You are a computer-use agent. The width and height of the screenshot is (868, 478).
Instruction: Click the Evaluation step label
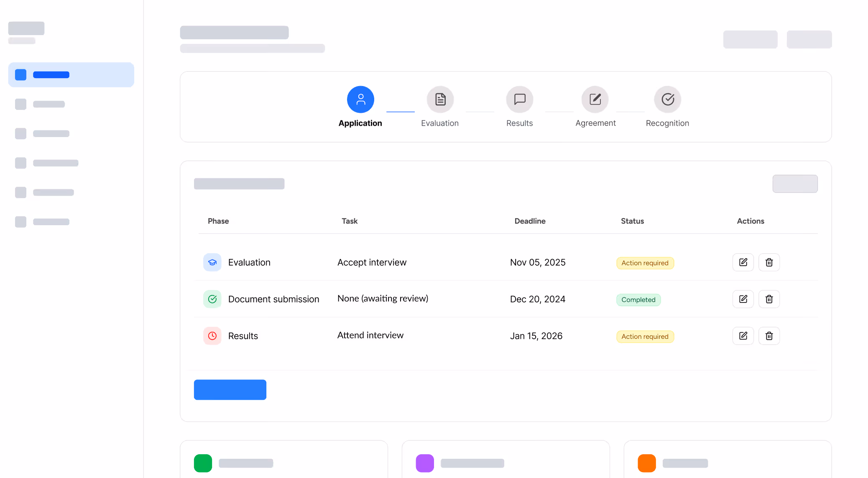click(440, 123)
